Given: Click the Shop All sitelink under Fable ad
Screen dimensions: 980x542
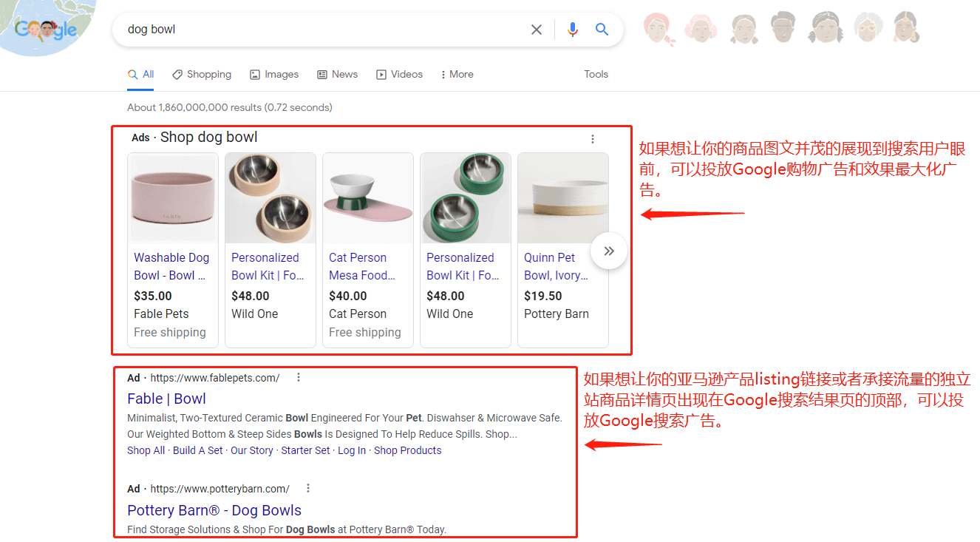Looking at the screenshot, I should coord(146,450).
